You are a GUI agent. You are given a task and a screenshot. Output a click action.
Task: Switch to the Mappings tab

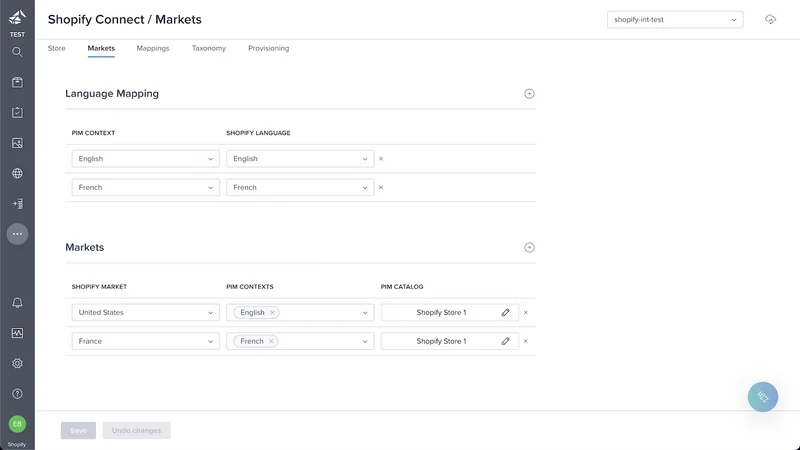coord(153,48)
